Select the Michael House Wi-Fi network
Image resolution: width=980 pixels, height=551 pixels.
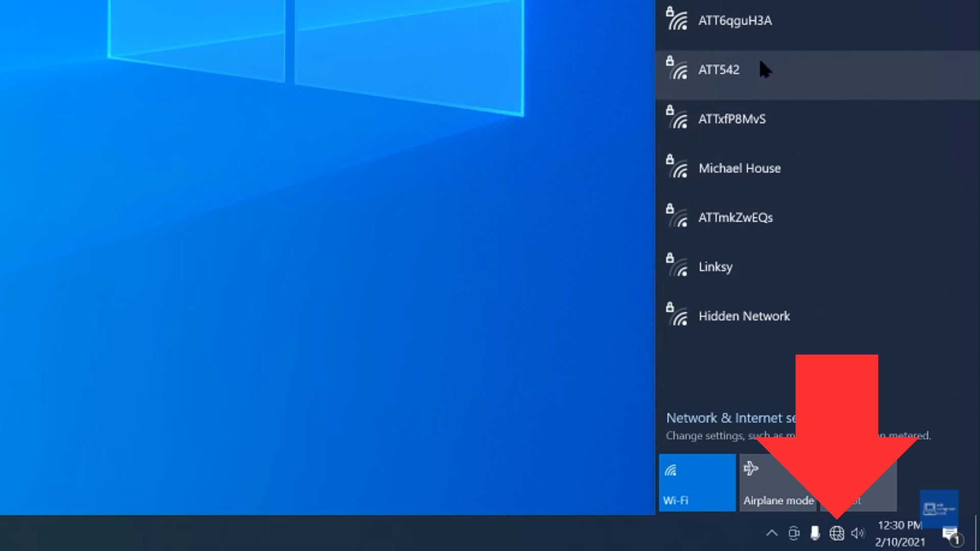(818, 173)
